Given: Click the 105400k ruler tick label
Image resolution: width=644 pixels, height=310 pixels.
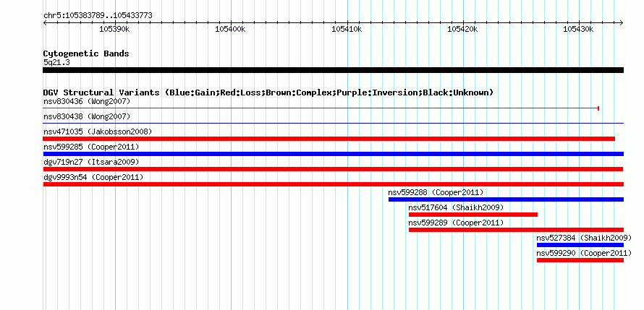Looking at the screenshot, I should [x=231, y=29].
